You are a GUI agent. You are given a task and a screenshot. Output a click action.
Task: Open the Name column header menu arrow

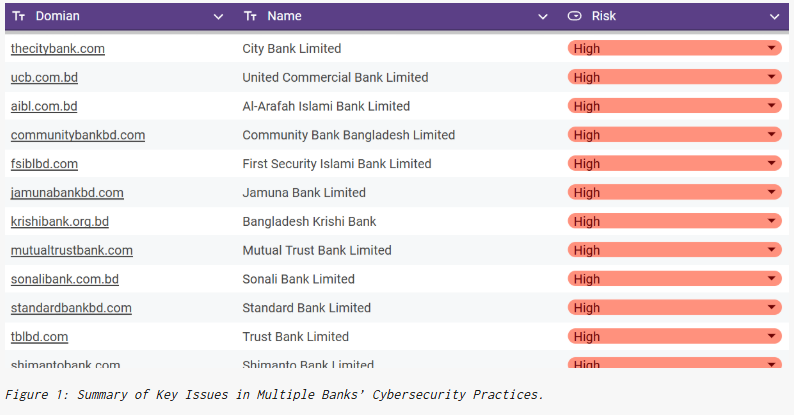[543, 17]
